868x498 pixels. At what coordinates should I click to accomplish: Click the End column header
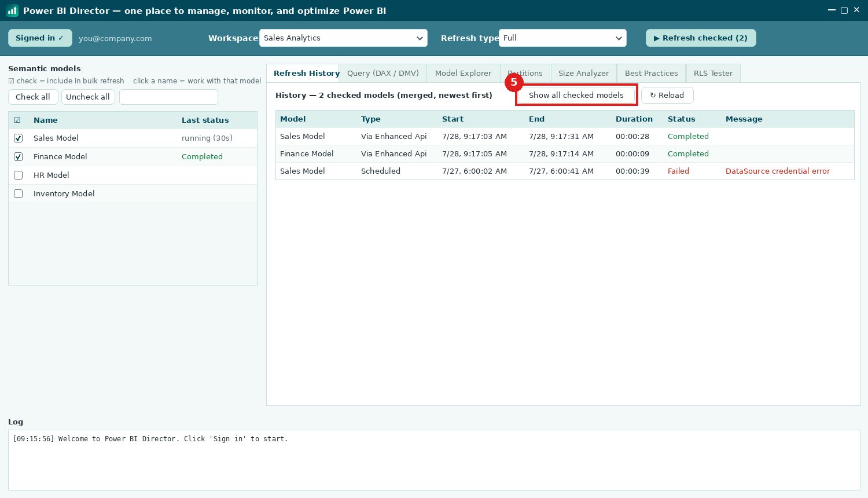536,119
